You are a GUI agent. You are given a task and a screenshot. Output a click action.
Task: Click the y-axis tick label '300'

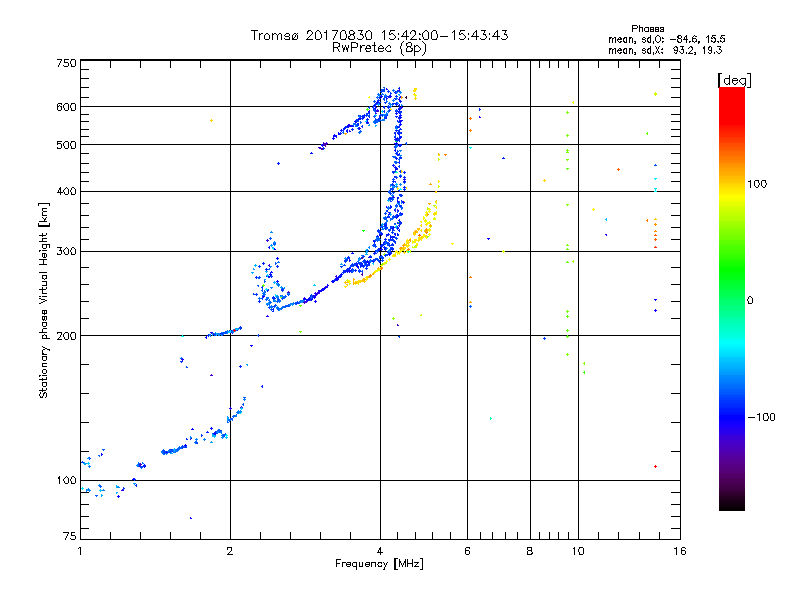[x=66, y=251]
